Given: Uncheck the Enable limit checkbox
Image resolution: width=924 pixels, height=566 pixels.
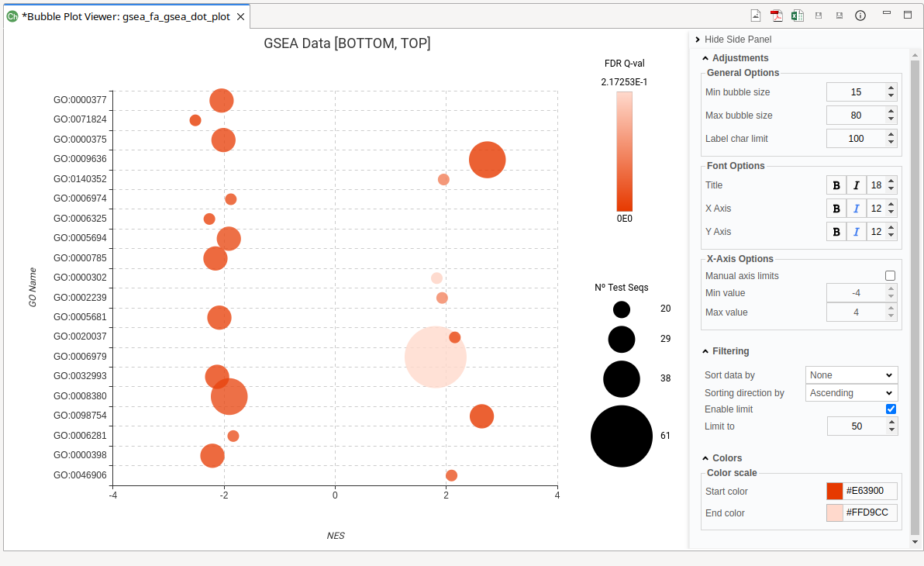Looking at the screenshot, I should [891, 409].
